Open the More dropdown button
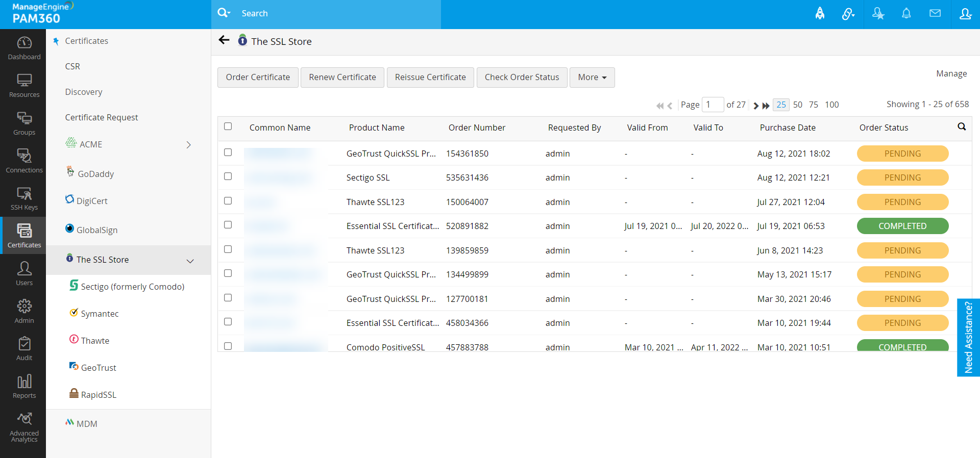 click(x=592, y=78)
